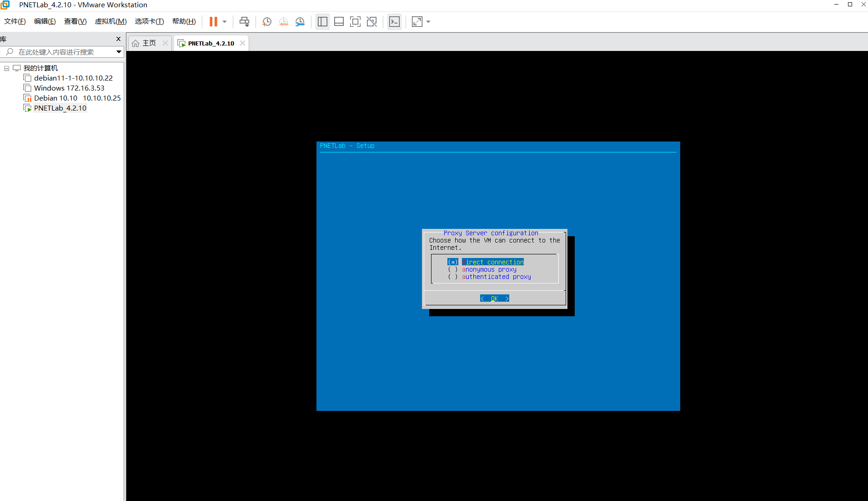This screenshot has width=868, height=501.
Task: Open the 文件(F) menu
Action: coord(15,21)
